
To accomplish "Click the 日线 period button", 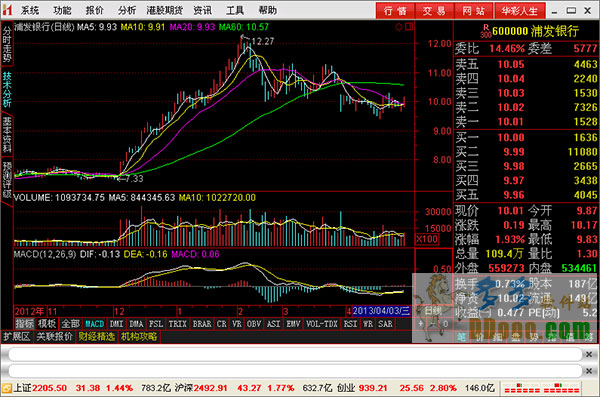I will tap(433, 311).
